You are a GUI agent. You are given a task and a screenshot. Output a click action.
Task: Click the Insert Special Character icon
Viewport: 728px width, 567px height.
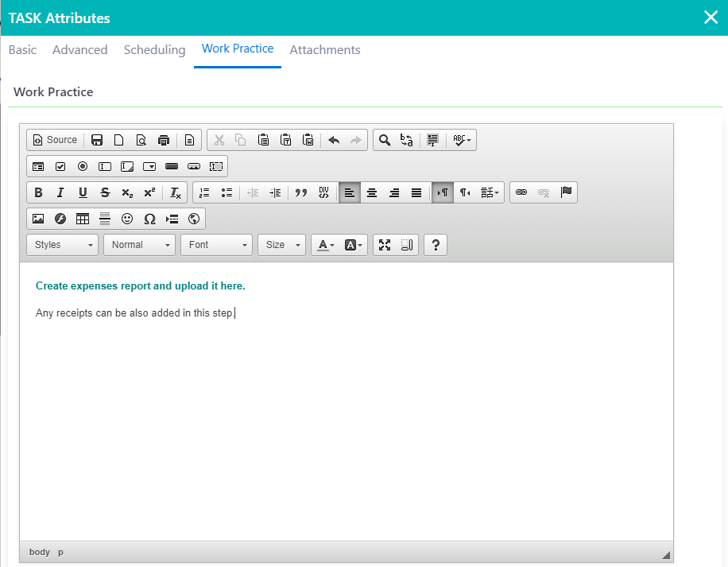coord(149,219)
